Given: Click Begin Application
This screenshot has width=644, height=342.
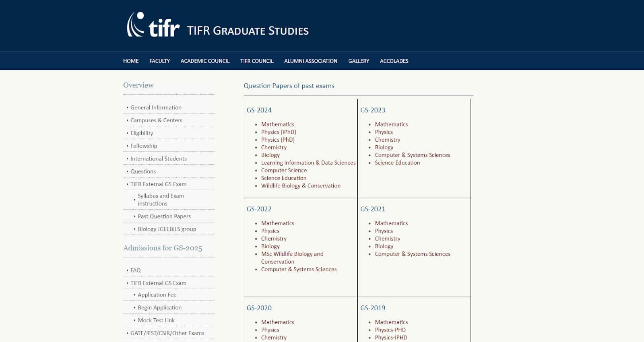Looking at the screenshot, I should click(159, 308).
